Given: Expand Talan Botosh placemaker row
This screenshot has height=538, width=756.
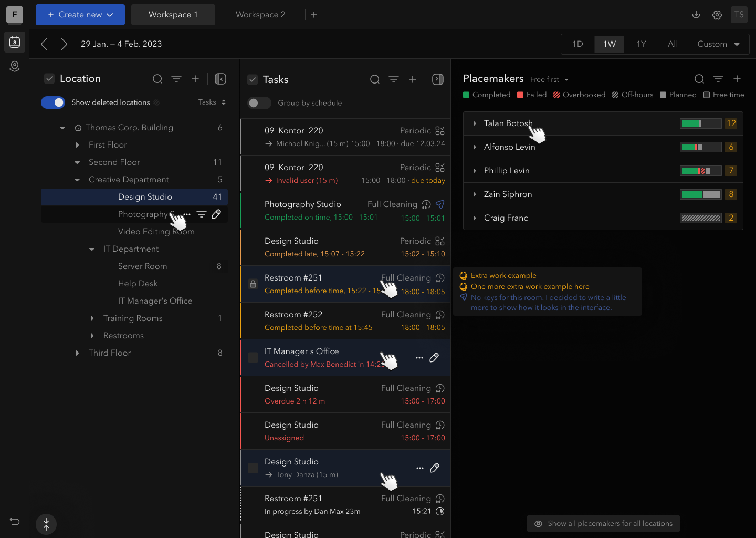Looking at the screenshot, I should [x=475, y=123].
